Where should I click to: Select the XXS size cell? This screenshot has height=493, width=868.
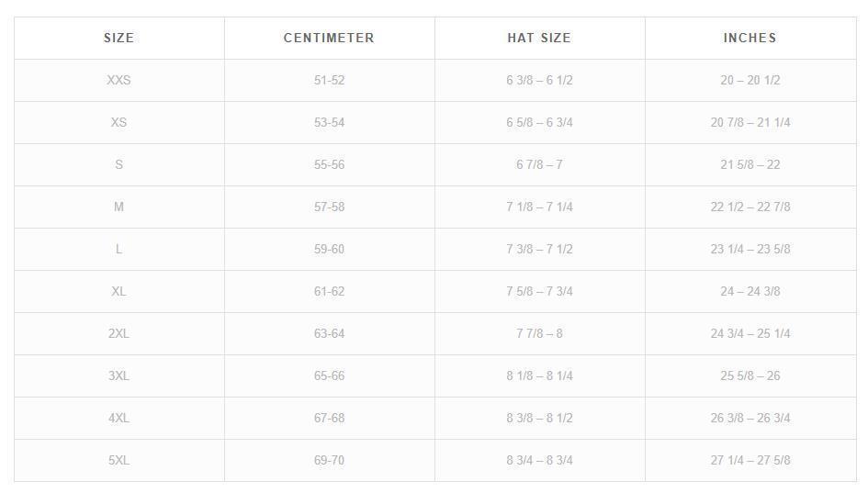[x=118, y=80]
